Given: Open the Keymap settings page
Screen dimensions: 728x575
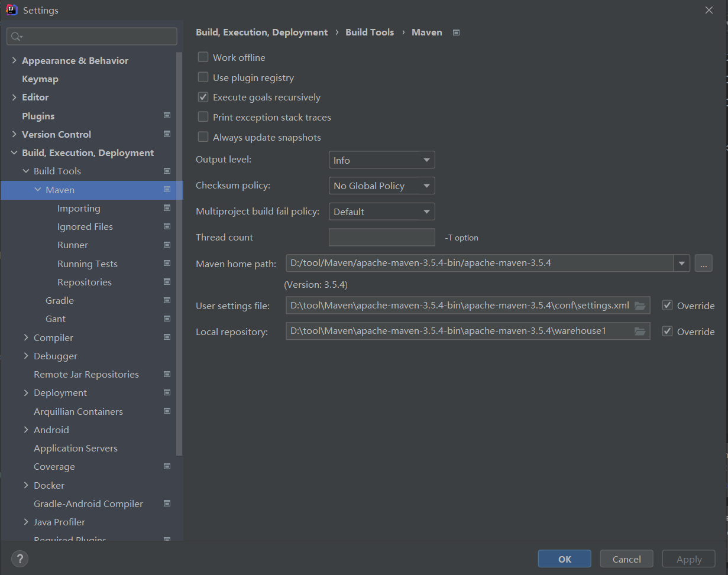Looking at the screenshot, I should coord(40,79).
